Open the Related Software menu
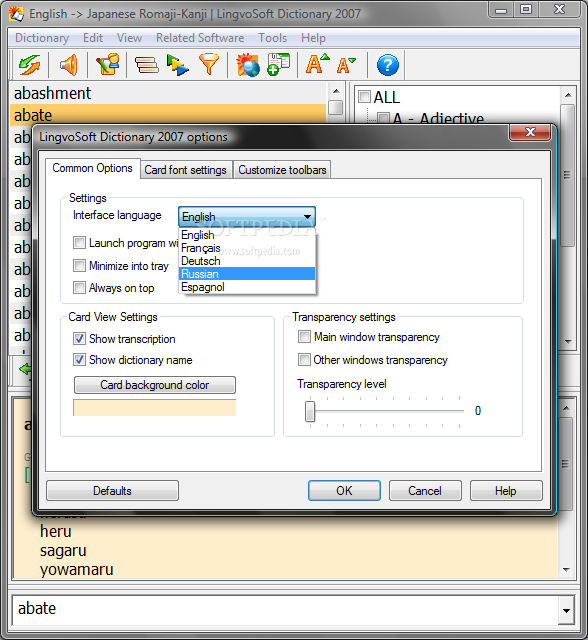 point(200,38)
